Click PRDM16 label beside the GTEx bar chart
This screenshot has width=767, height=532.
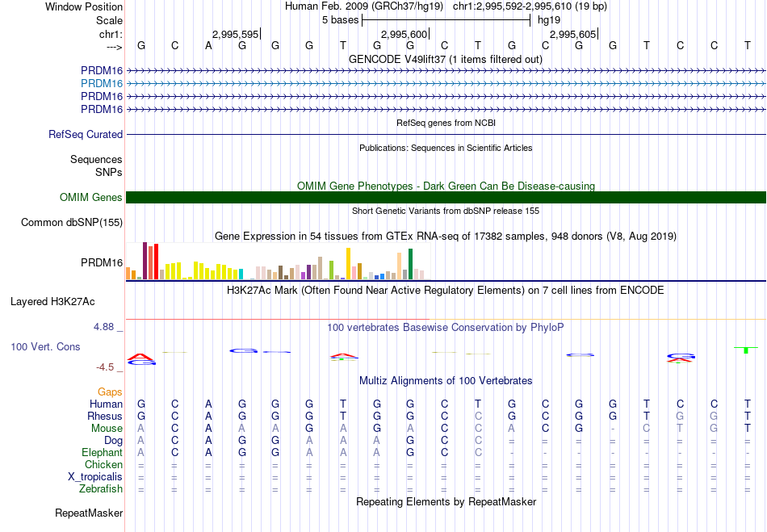pyautogui.click(x=102, y=263)
